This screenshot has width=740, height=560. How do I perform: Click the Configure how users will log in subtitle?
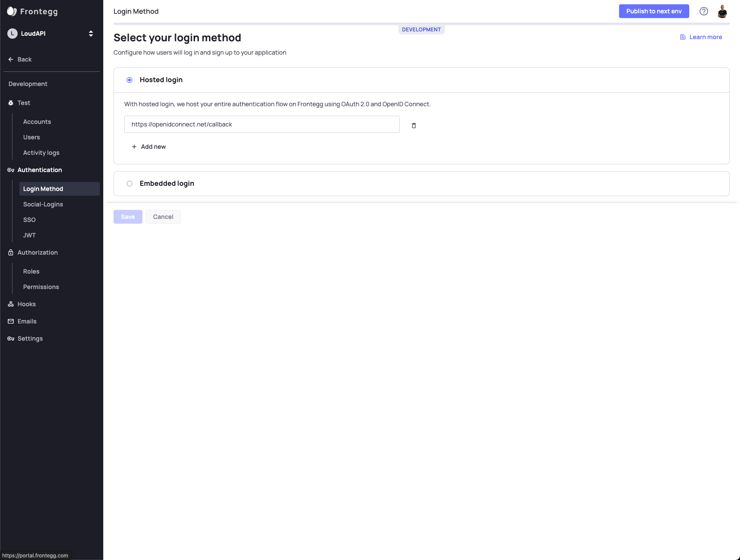pyautogui.click(x=200, y=52)
